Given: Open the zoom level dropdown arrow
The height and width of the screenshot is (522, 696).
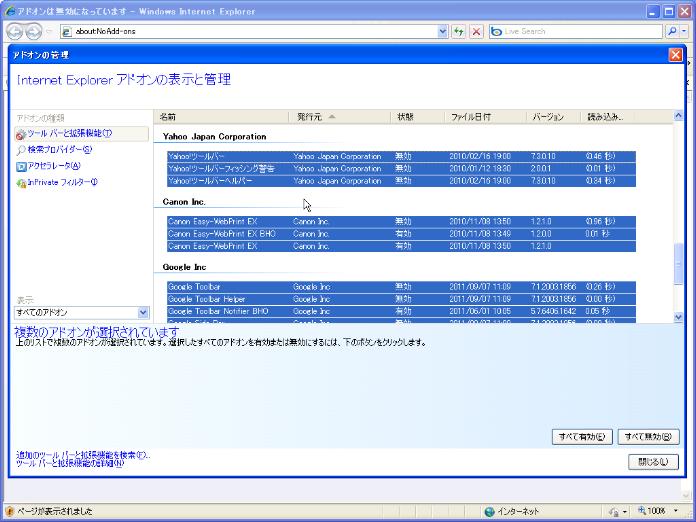Looking at the screenshot, I should point(676,511).
